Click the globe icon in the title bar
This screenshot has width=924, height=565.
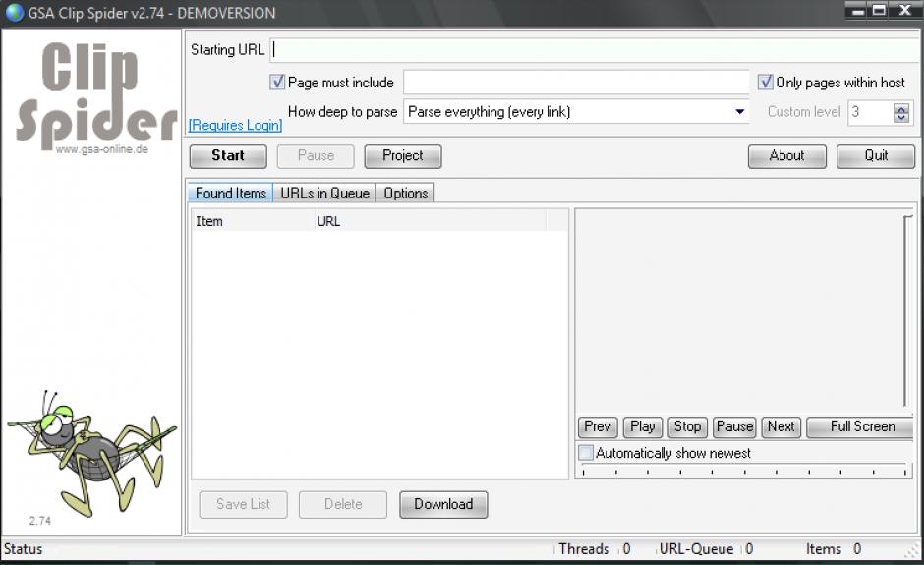[x=14, y=13]
